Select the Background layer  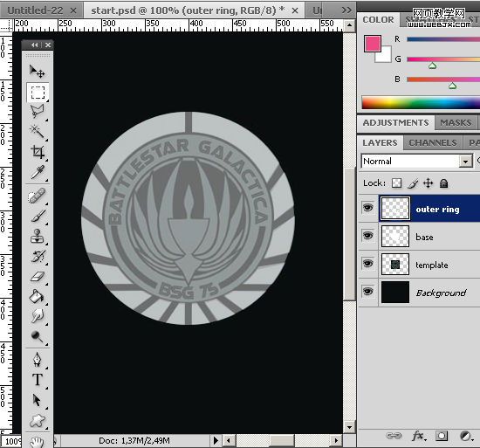[419, 293]
